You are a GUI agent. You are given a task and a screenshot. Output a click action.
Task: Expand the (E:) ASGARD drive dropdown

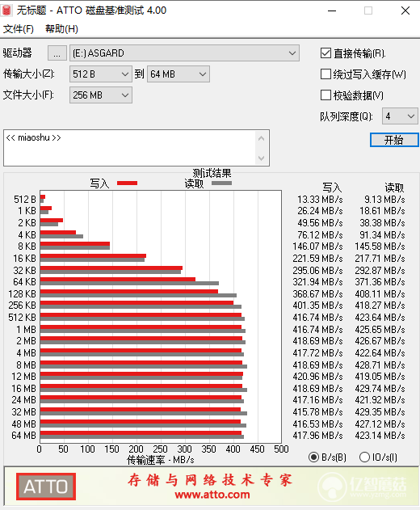(x=184, y=53)
